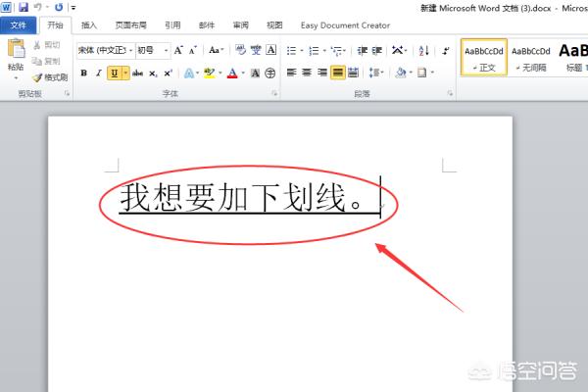The width and height of the screenshot is (588, 392).
Task: Click the Copy (复制) button
Action: [x=46, y=61]
